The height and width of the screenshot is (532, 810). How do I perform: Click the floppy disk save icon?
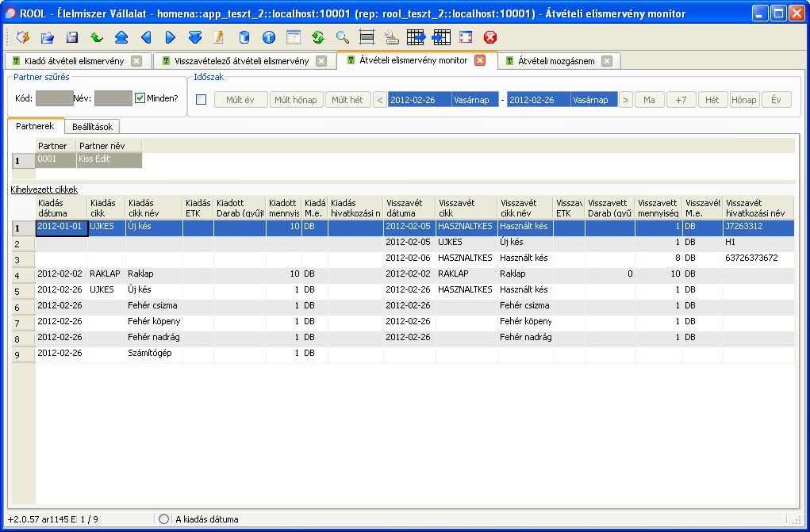[72, 37]
